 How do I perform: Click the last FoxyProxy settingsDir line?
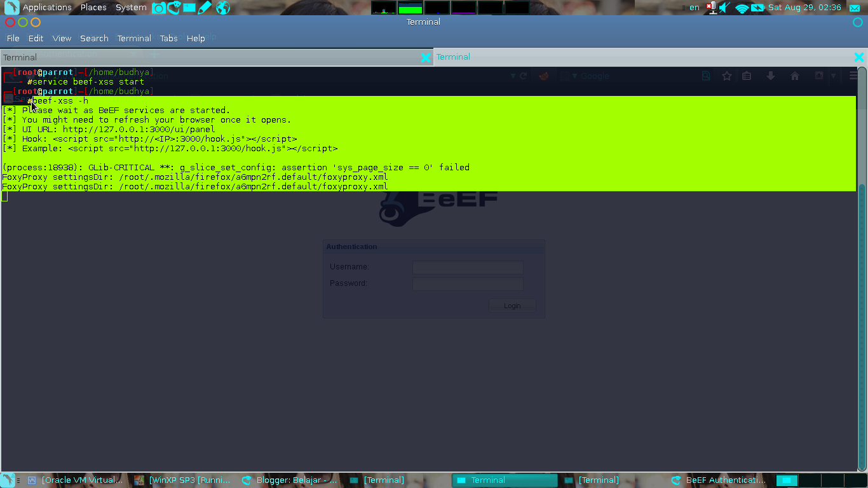tap(194, 186)
